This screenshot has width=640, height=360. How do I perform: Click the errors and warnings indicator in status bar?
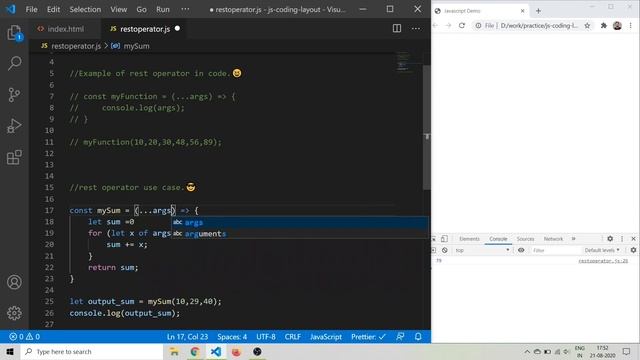24,337
